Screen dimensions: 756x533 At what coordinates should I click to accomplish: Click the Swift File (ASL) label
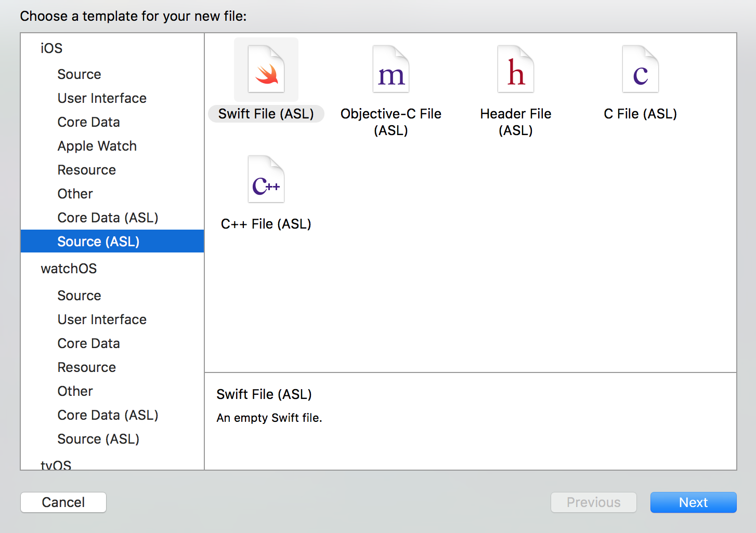(x=266, y=114)
